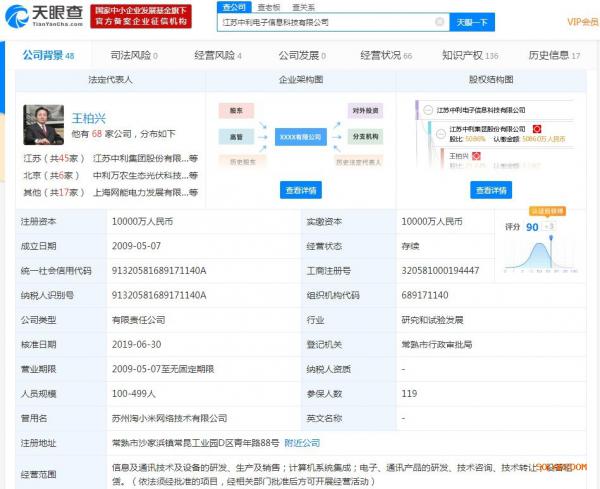Click the 登记机关 value 常熟市行政审批局
The width and height of the screenshot is (600, 489).
pos(437,344)
